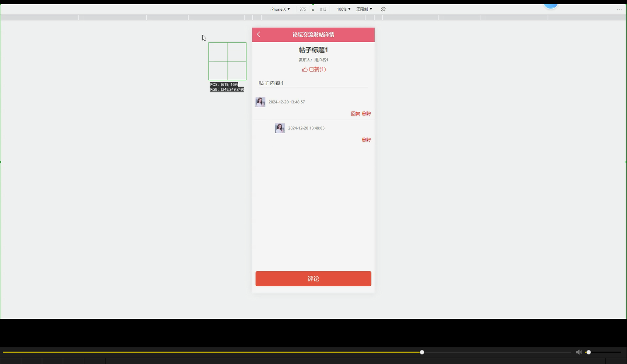This screenshot has width=627, height=364.
Task: Click the header title 论坛交流发帖详情
Action: 313,35
